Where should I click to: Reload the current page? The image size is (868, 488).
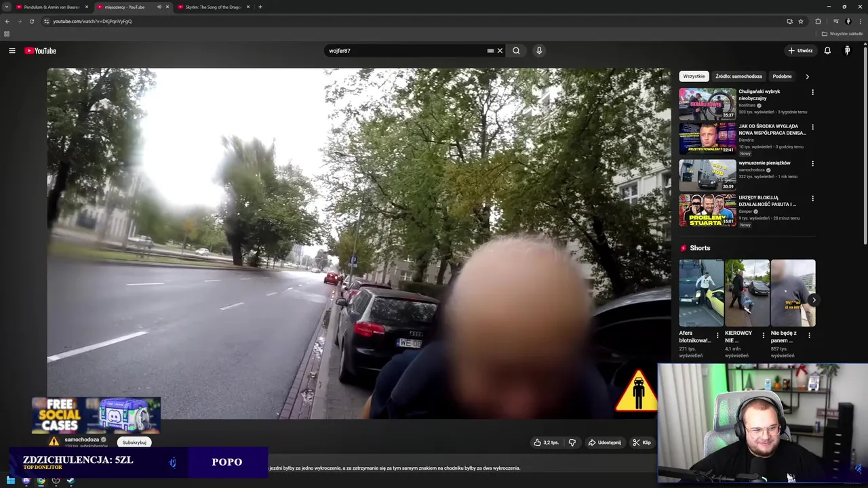point(31,21)
